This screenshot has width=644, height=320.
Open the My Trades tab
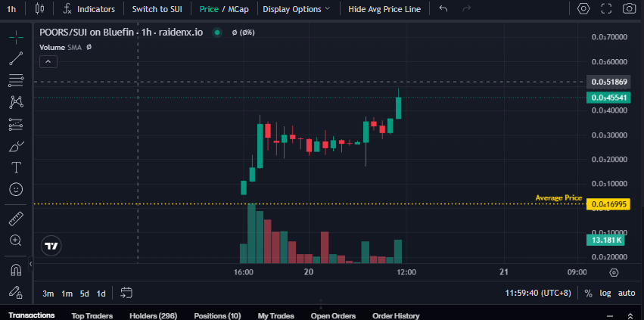(276, 316)
